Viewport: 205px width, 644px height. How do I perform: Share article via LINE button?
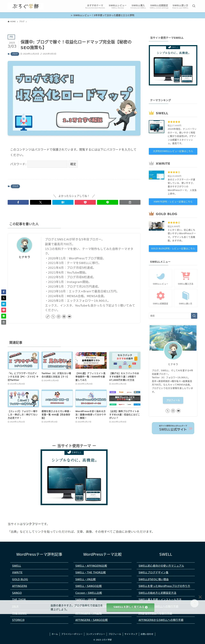pos(107,202)
